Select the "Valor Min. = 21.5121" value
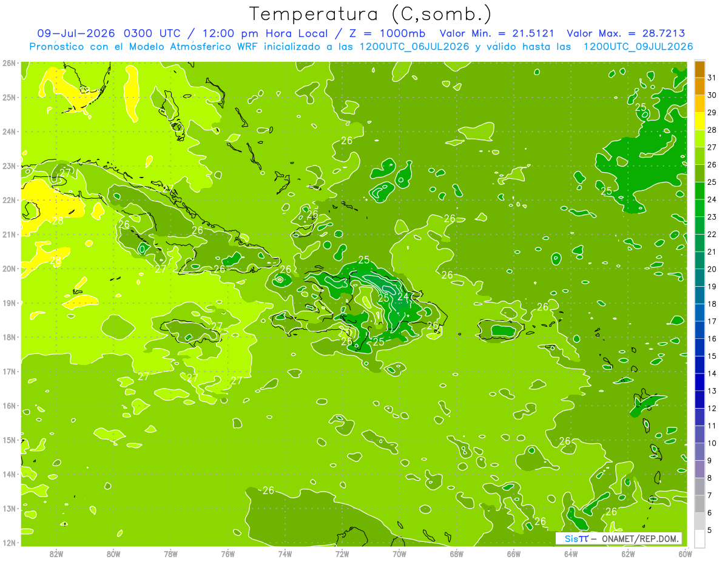Screen dimensions: 728x562 click(497, 33)
